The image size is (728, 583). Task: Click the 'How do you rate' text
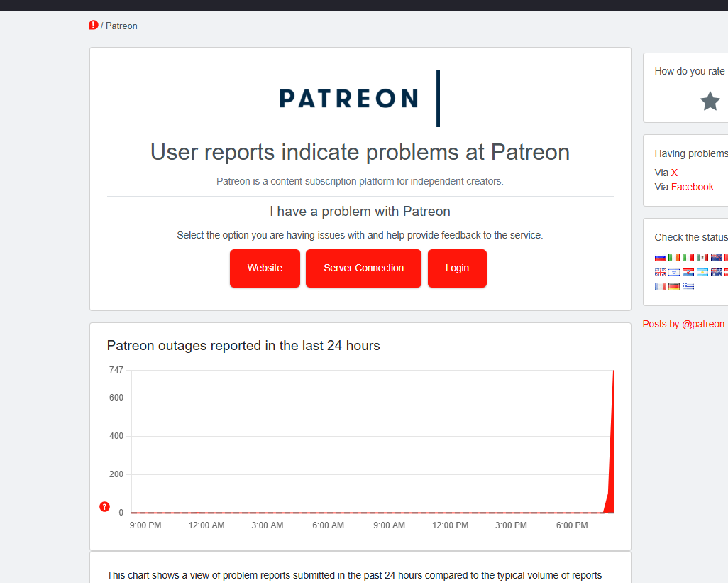[690, 71]
